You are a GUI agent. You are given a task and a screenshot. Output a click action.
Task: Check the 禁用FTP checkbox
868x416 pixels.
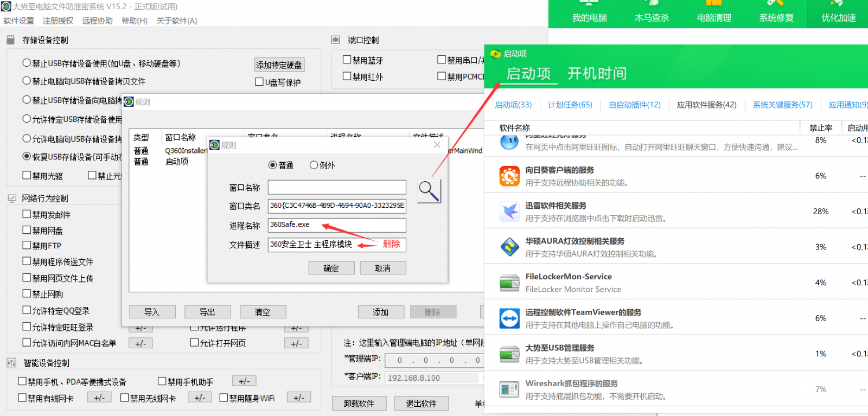pos(27,245)
